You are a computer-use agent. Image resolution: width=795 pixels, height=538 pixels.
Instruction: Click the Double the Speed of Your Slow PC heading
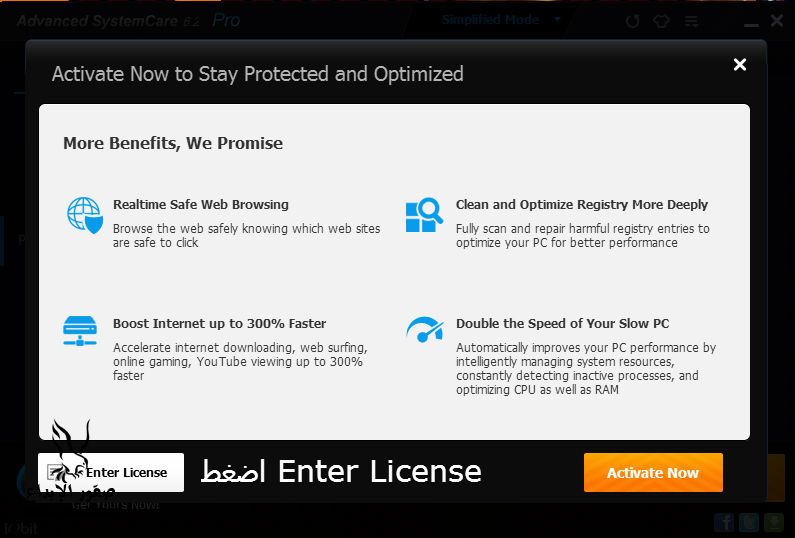562,323
